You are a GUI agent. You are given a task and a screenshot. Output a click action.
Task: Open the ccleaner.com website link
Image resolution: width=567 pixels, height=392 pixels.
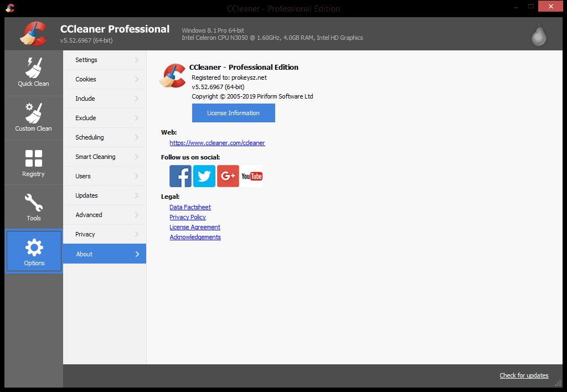pos(217,143)
